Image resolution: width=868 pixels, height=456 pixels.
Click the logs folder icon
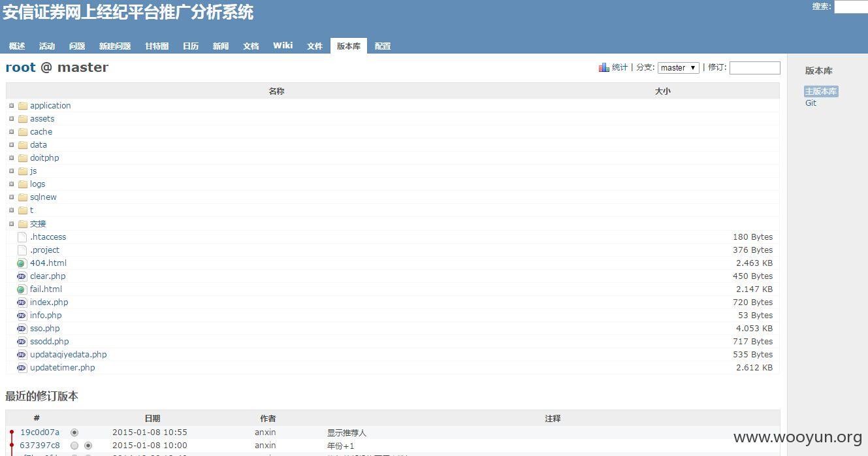tap(23, 184)
